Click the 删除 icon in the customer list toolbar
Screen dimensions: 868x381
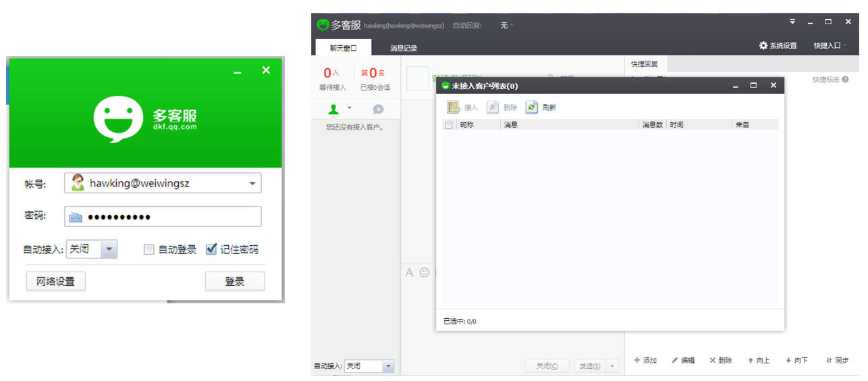coord(493,107)
